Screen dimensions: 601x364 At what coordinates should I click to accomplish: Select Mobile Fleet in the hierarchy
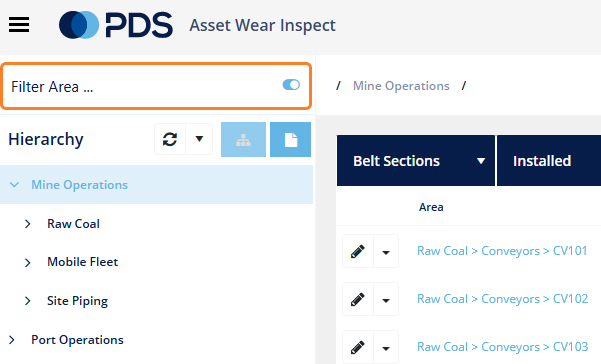(x=82, y=262)
